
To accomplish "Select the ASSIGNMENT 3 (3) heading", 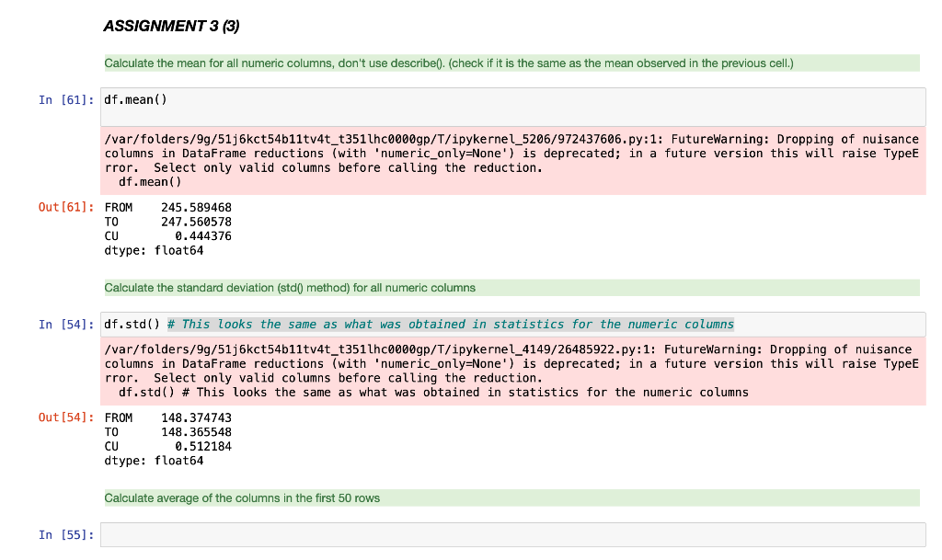I will coord(172,27).
